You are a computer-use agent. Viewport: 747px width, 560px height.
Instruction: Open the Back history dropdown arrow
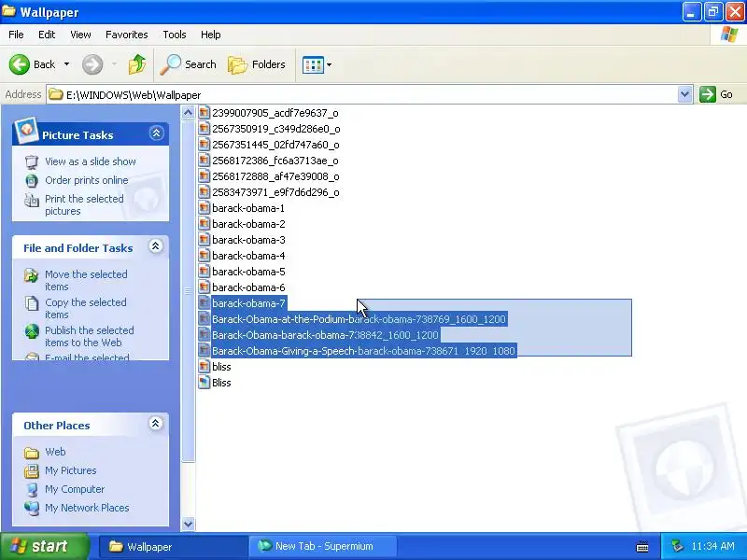pos(66,64)
